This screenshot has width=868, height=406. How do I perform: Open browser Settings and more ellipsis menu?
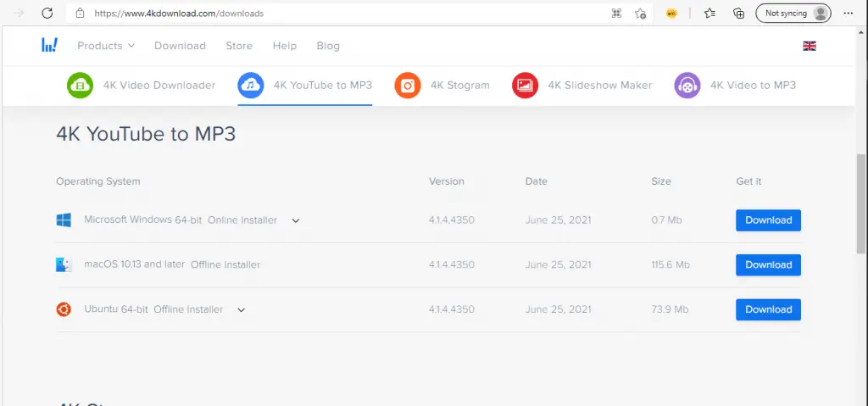click(x=849, y=14)
